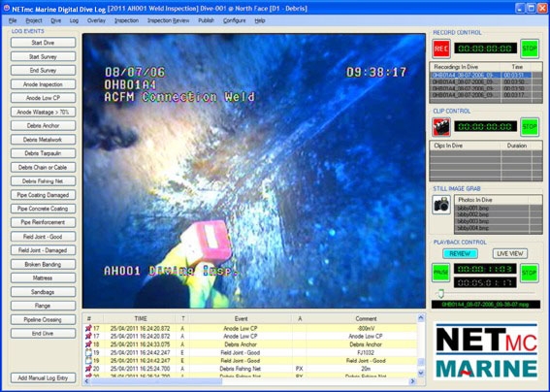
Task: Click the green STOP button in Record Control
Action: [x=530, y=49]
